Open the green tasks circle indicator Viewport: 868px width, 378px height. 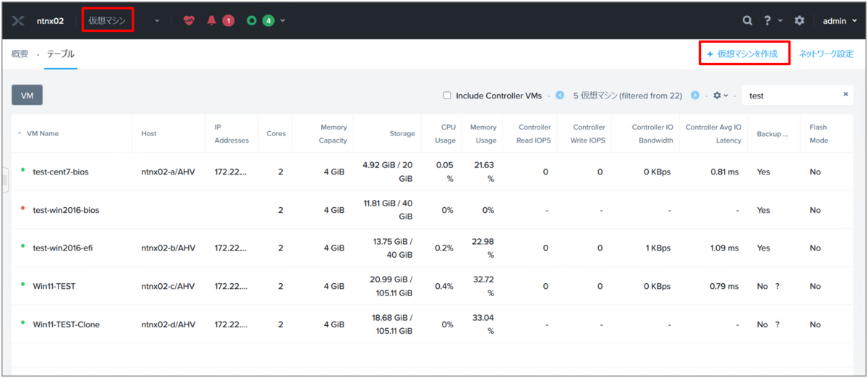coord(251,20)
